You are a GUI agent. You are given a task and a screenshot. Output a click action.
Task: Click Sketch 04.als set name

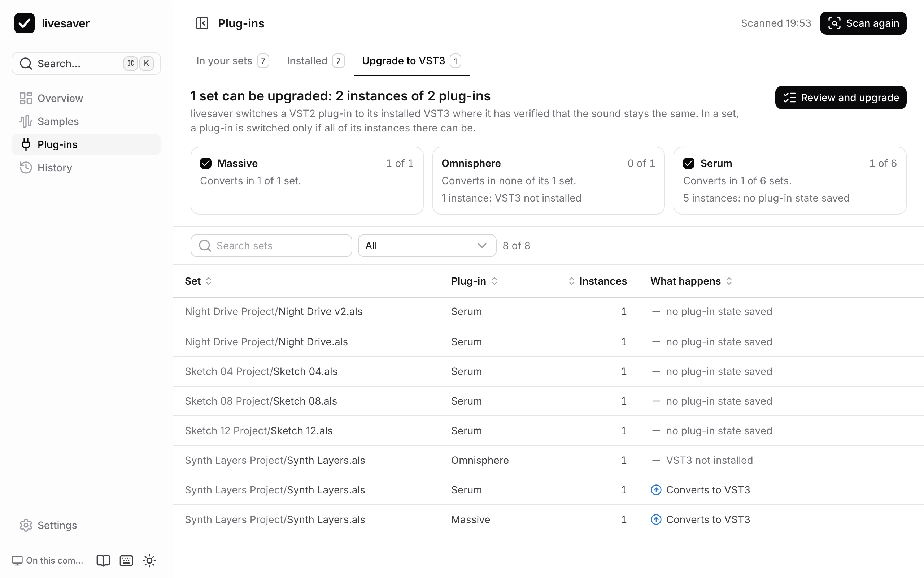pyautogui.click(x=305, y=371)
